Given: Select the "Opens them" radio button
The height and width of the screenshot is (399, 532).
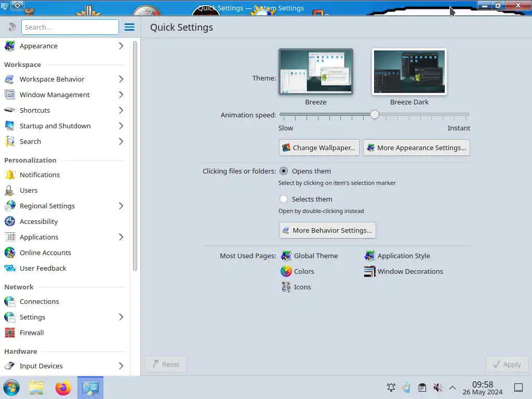Looking at the screenshot, I should [284, 171].
